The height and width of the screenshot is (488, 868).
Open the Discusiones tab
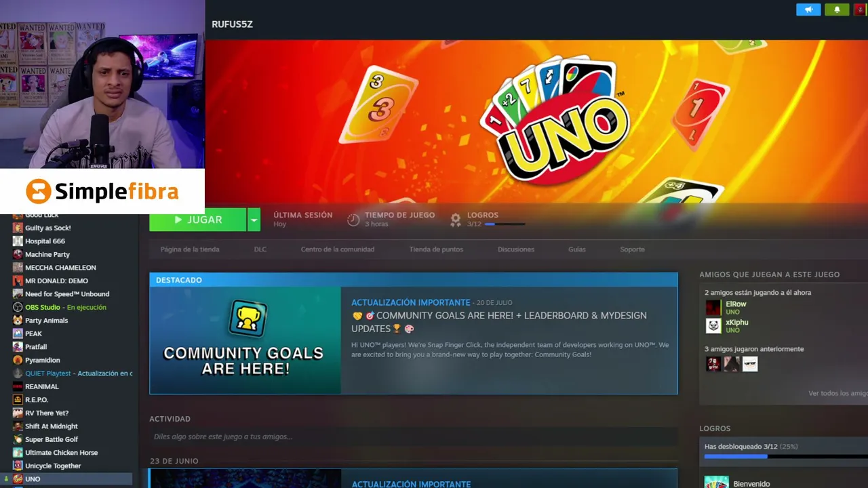[x=516, y=249]
